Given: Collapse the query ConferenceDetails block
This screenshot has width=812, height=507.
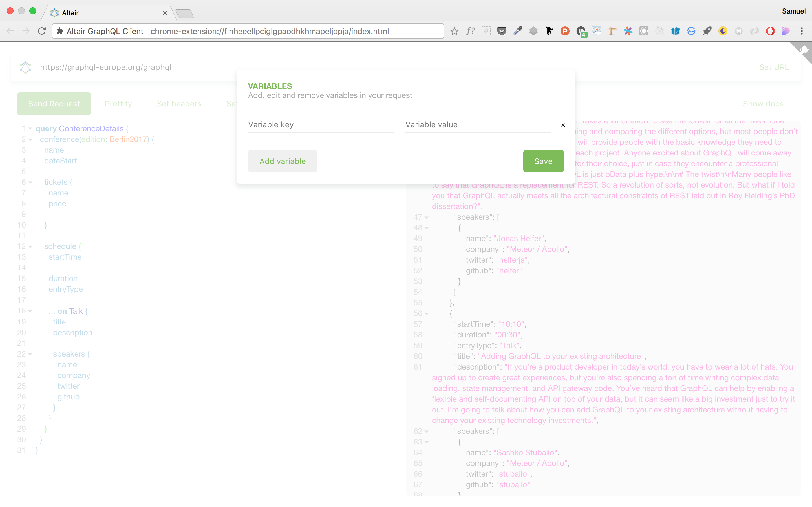Looking at the screenshot, I should click(30, 128).
